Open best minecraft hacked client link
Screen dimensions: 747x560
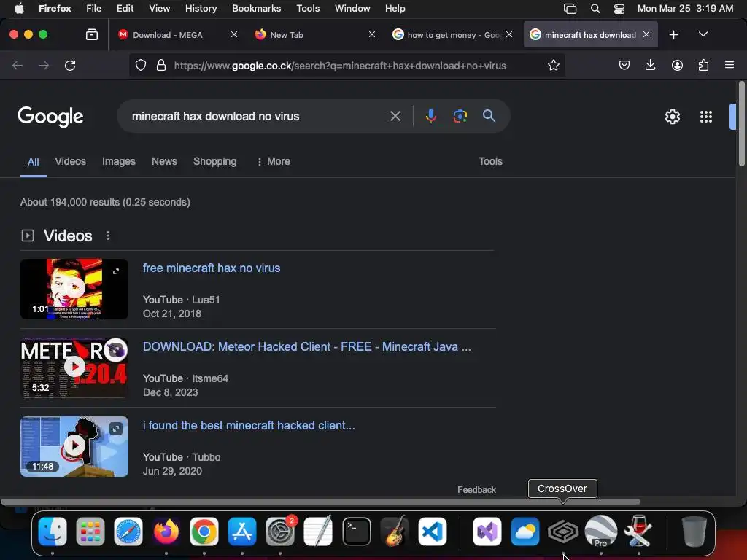pyautogui.click(x=249, y=425)
